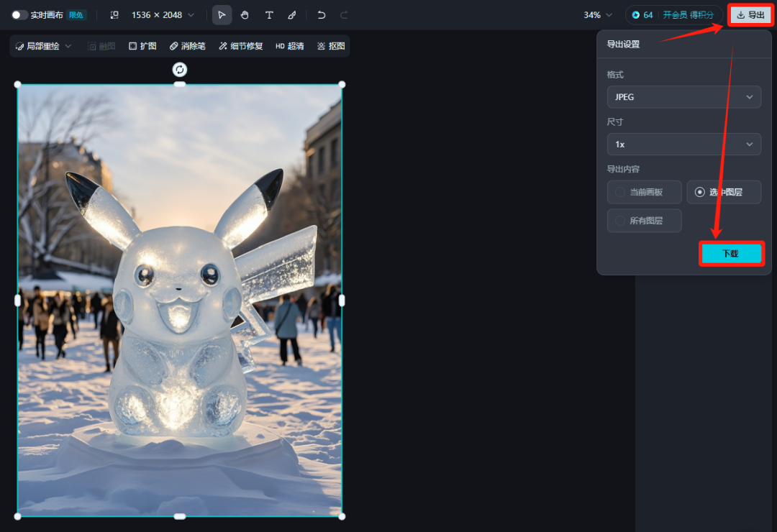Choose 所有图层 as export content
Viewport: 777px width, 532px height.
(x=644, y=221)
